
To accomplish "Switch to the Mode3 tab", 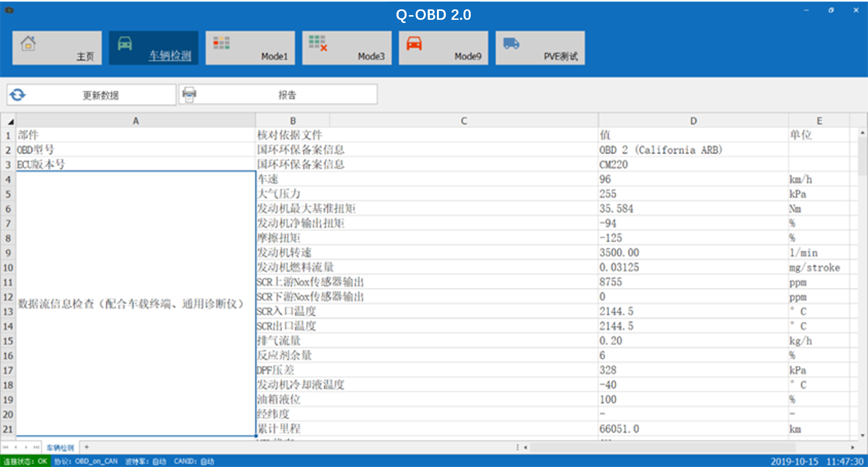I will (x=347, y=48).
